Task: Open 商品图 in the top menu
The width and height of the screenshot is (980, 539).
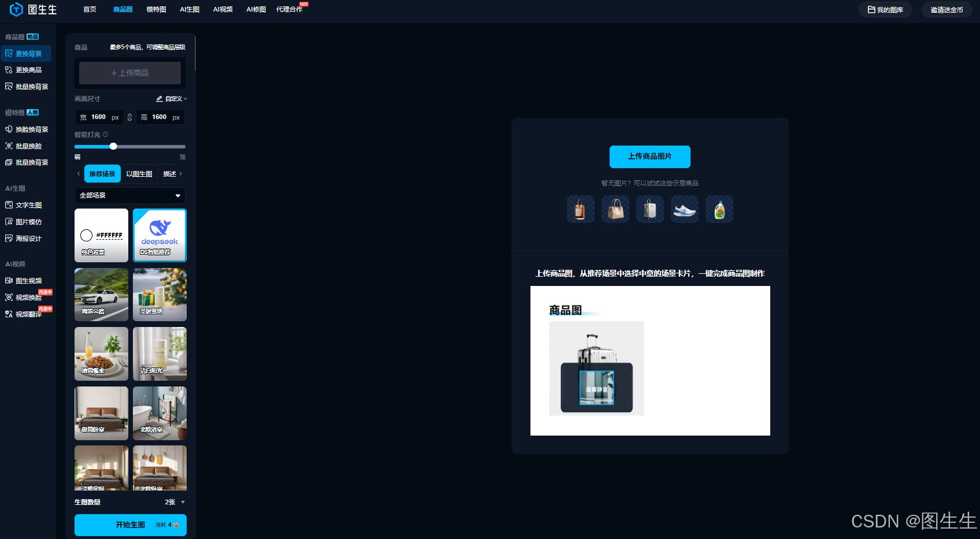Action: [122, 9]
